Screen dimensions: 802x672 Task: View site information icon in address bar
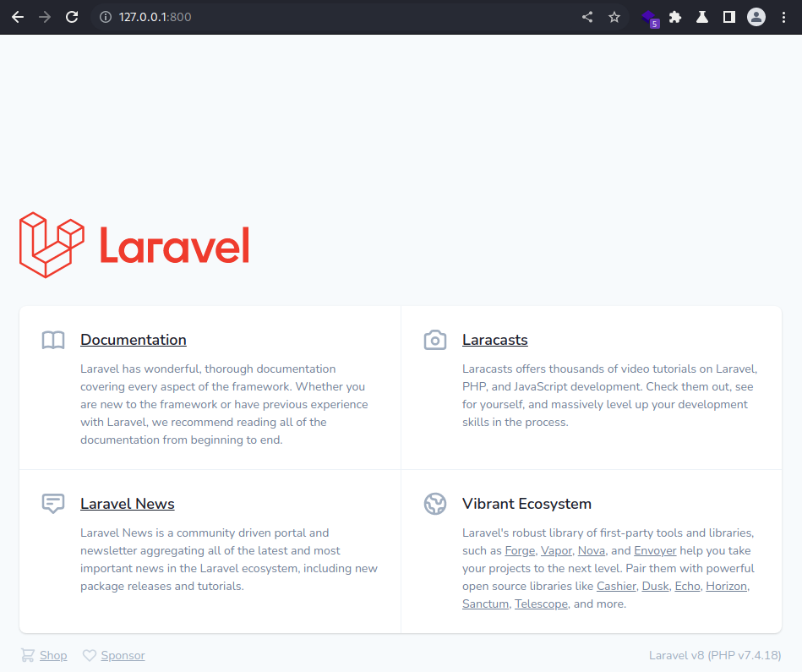pos(106,17)
